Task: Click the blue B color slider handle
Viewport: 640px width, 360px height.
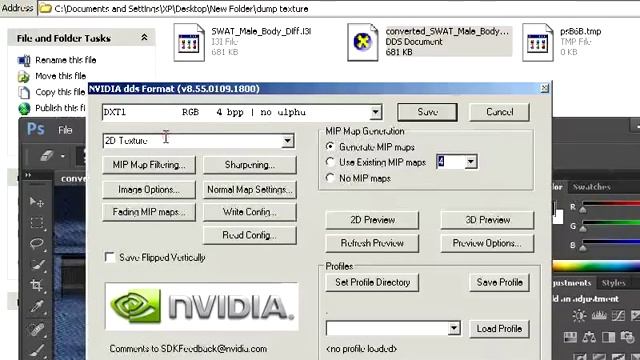Action: [x=583, y=247]
